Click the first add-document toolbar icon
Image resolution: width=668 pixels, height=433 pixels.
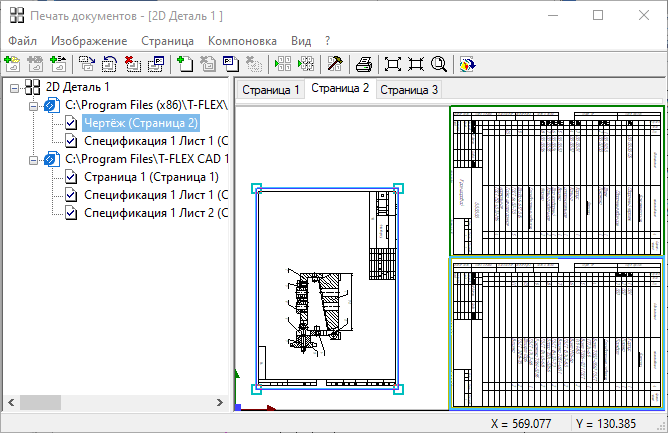point(13,64)
